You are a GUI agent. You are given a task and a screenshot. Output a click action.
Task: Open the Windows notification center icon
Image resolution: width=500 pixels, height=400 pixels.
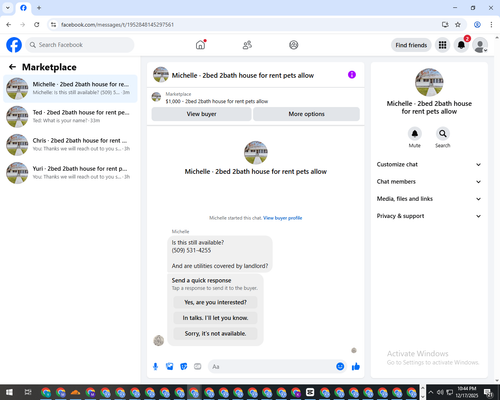[489, 392]
